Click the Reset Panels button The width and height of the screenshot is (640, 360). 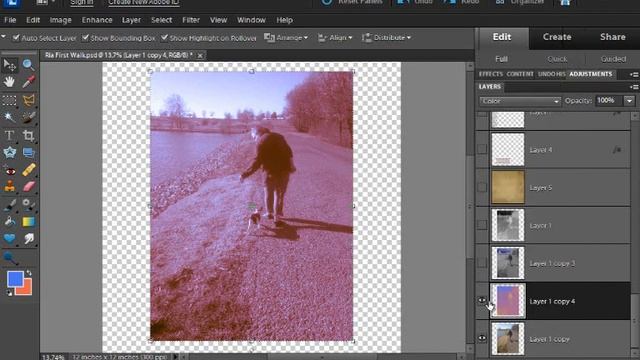[x=353, y=2]
